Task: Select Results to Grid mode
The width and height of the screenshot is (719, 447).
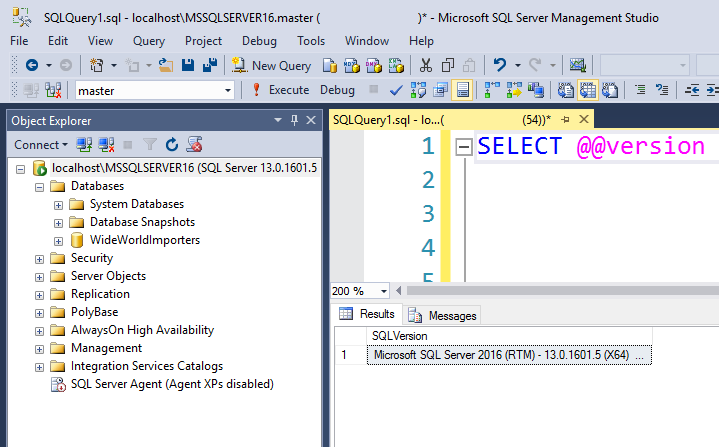Action: pyautogui.click(x=588, y=90)
